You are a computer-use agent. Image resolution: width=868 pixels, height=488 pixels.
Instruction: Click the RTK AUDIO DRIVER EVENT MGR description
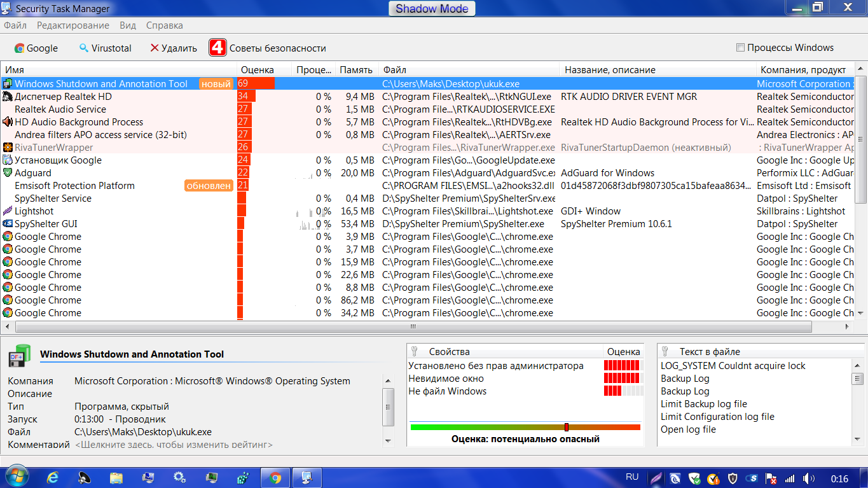(629, 97)
